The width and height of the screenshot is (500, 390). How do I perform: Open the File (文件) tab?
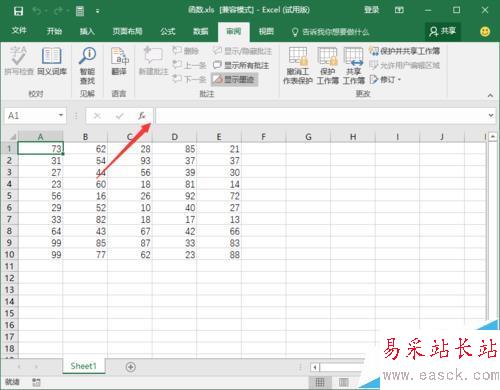(x=19, y=31)
